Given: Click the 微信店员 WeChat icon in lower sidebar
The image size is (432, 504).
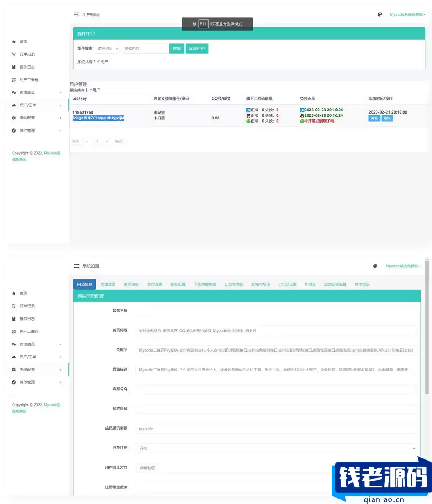Looking at the screenshot, I should [x=14, y=344].
